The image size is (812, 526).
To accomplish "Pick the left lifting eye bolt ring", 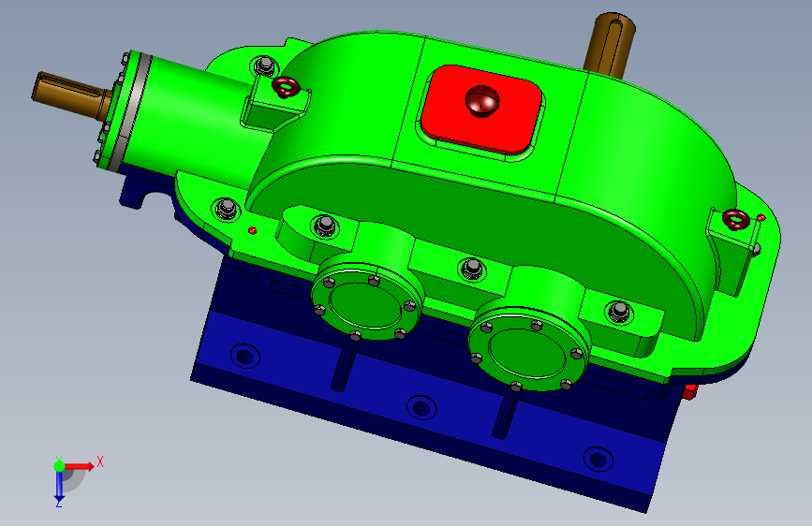I will coord(286,87).
